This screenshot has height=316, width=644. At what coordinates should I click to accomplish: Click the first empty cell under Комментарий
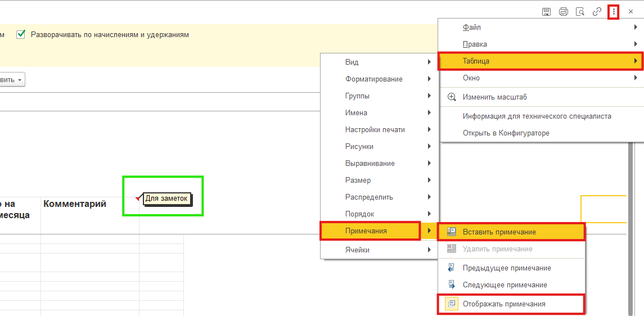click(x=90, y=239)
